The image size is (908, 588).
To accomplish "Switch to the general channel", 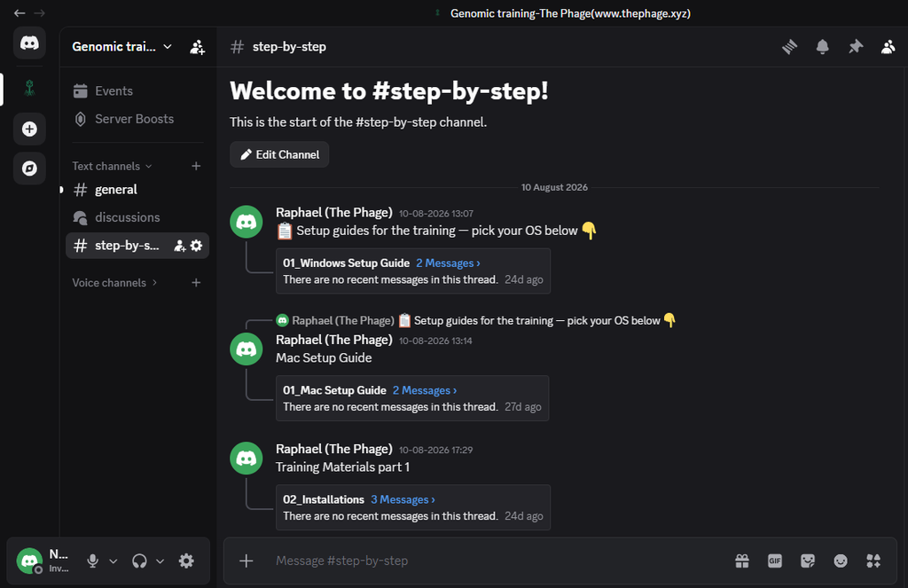I will point(137,190).
